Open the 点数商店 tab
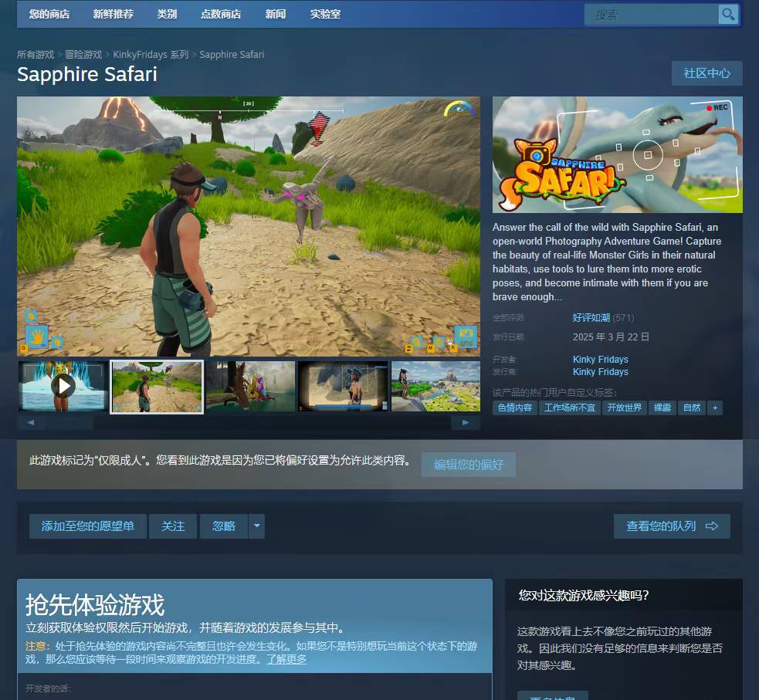 click(x=221, y=14)
